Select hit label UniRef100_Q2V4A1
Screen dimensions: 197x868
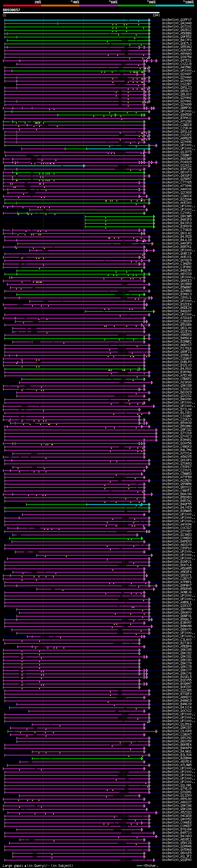click(x=177, y=101)
